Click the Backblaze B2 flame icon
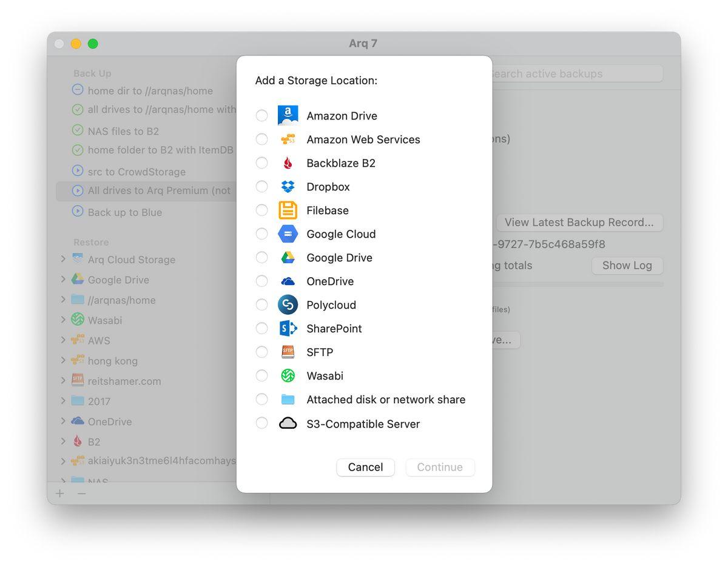Viewport: 728px width, 567px height. (x=288, y=163)
